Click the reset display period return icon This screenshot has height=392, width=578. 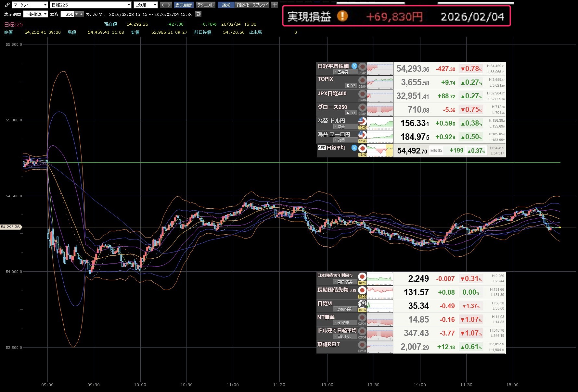198,14
